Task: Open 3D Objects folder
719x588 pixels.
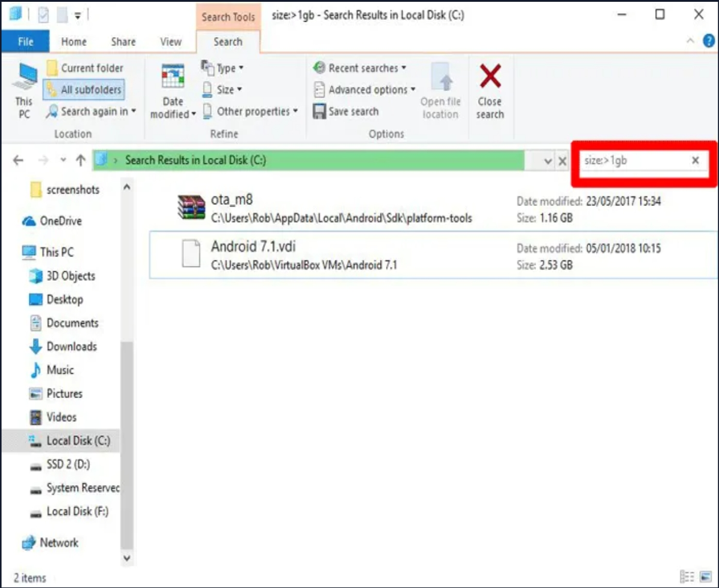Action: (x=62, y=276)
